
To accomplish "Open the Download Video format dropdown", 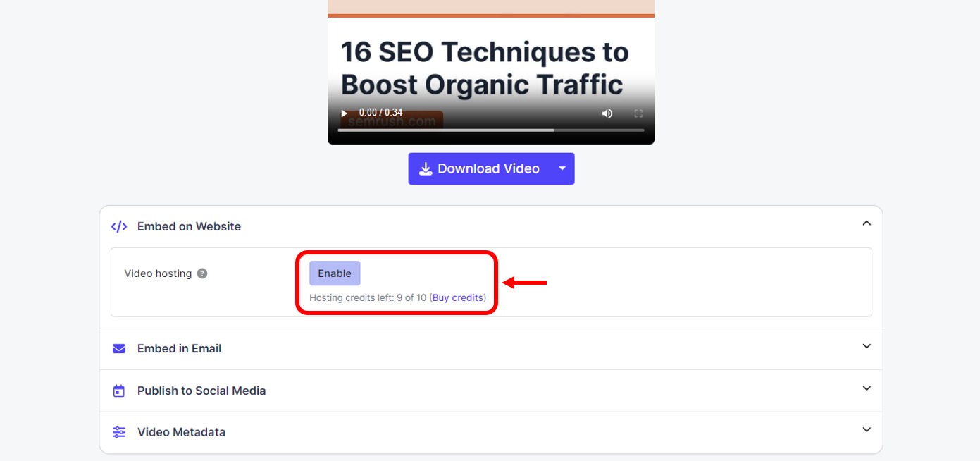I will coord(562,168).
